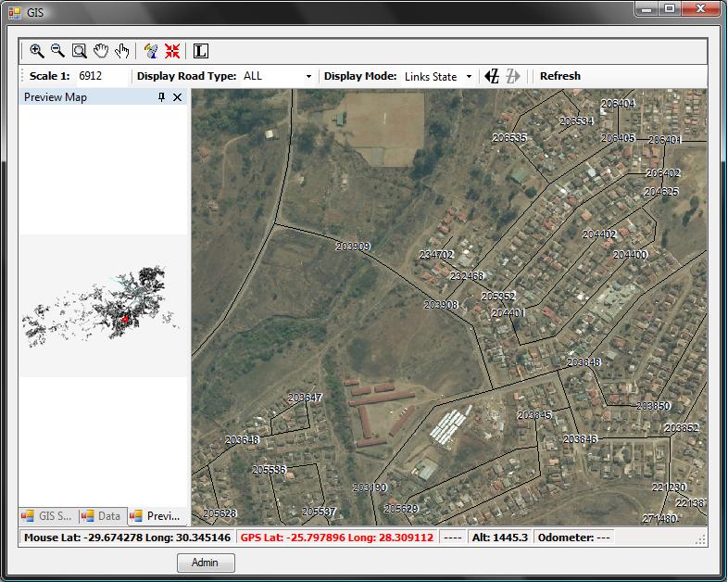
Task: Click the GPS satellite dish icon
Action: pyautogui.click(x=151, y=52)
